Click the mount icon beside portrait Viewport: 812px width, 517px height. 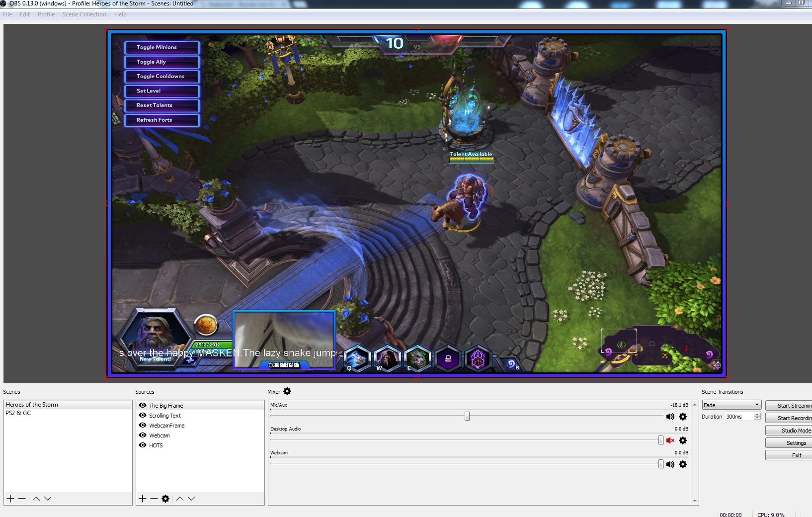[x=206, y=326]
